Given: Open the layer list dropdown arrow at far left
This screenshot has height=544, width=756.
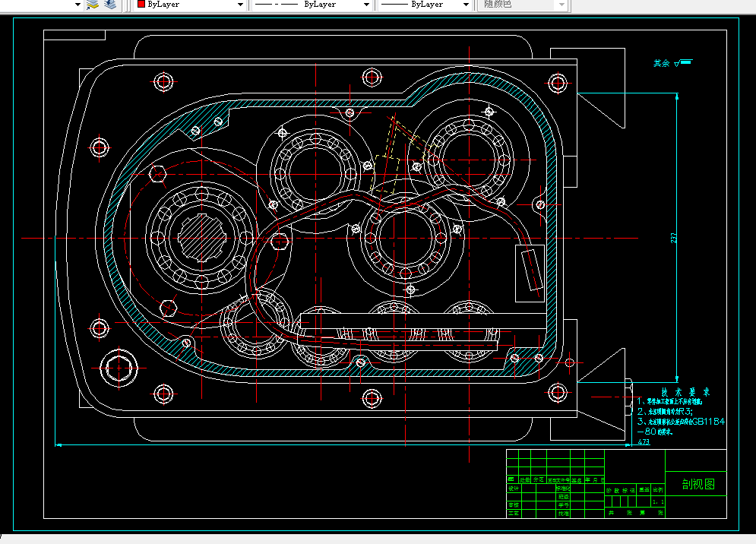Looking at the screenshot, I should pyautogui.click(x=77, y=5).
